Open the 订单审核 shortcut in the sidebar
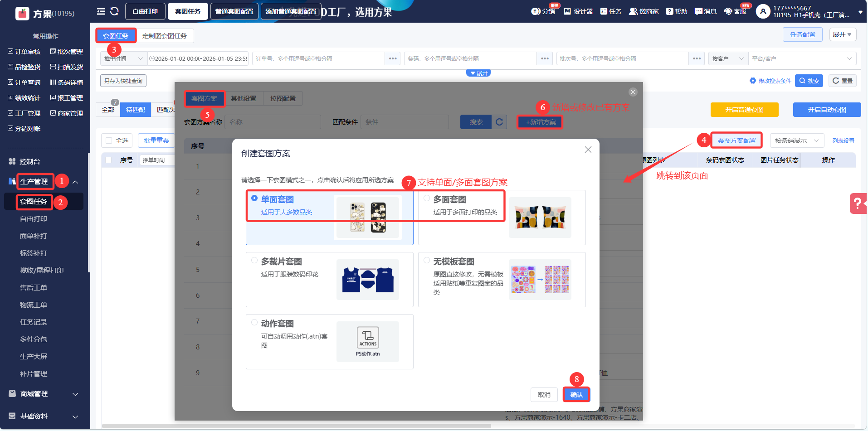 coord(24,52)
